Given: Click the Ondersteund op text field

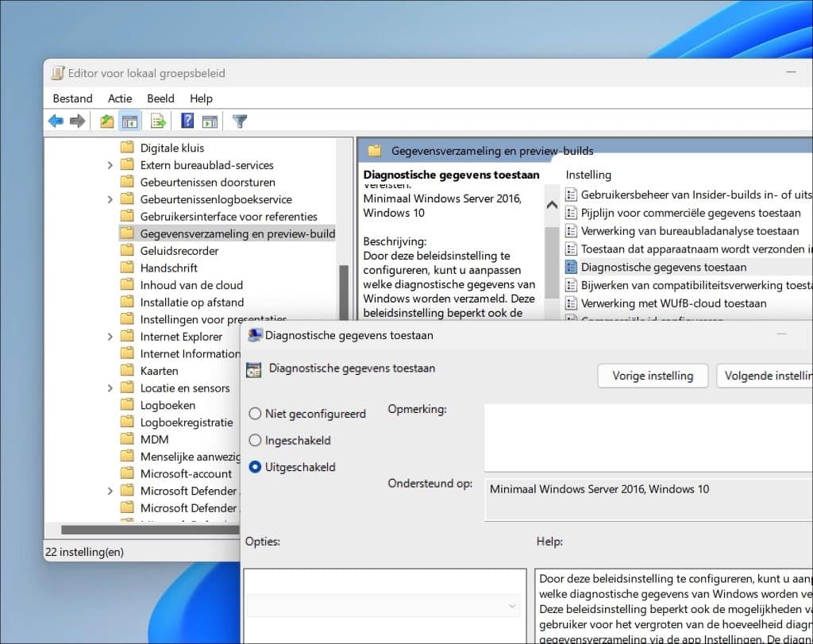Looking at the screenshot, I should [x=648, y=499].
